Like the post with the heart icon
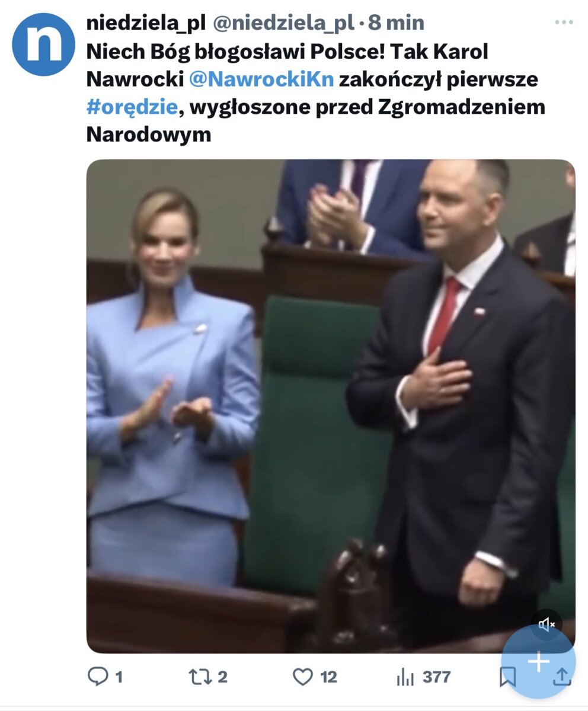Image resolution: width=588 pixels, height=711 pixels. [303, 677]
